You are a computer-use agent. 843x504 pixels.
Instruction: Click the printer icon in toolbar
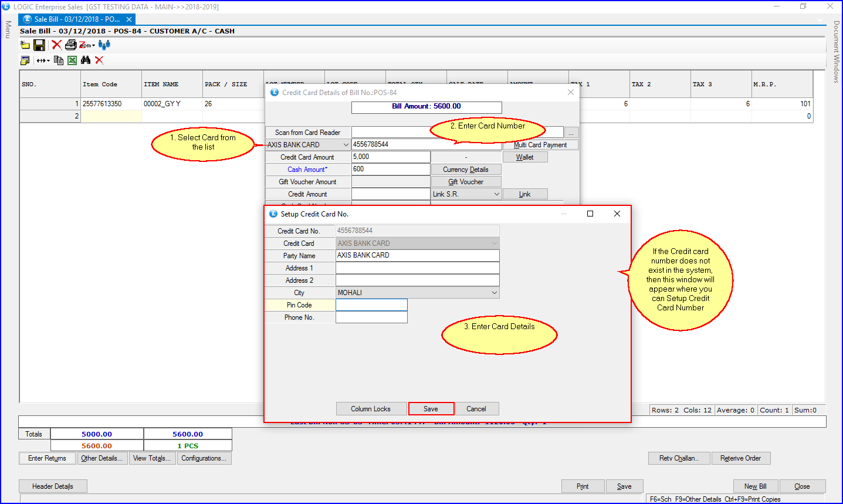click(x=70, y=45)
